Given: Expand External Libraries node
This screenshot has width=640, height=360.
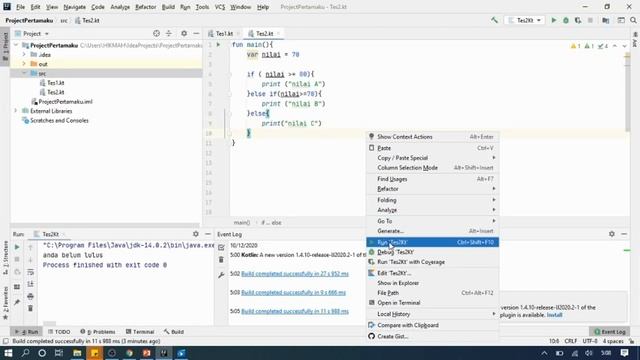Looking at the screenshot, I should (x=16, y=111).
